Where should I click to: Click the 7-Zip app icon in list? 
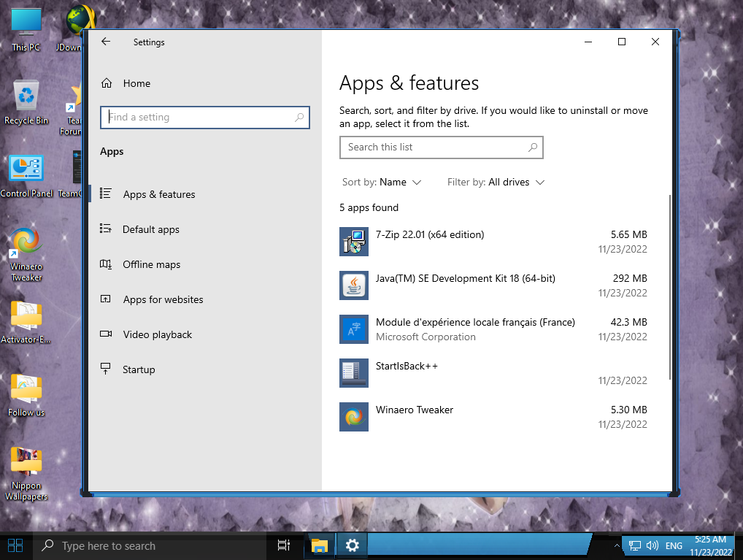[x=354, y=242]
